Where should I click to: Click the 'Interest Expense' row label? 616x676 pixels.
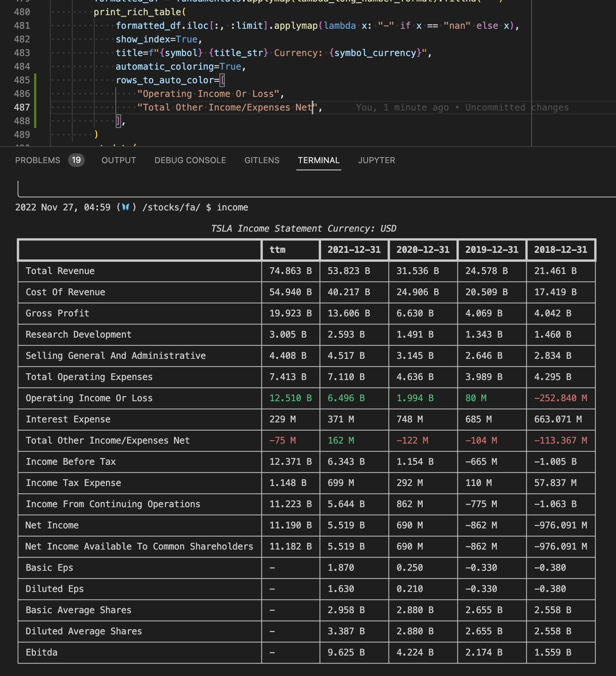[x=68, y=419]
